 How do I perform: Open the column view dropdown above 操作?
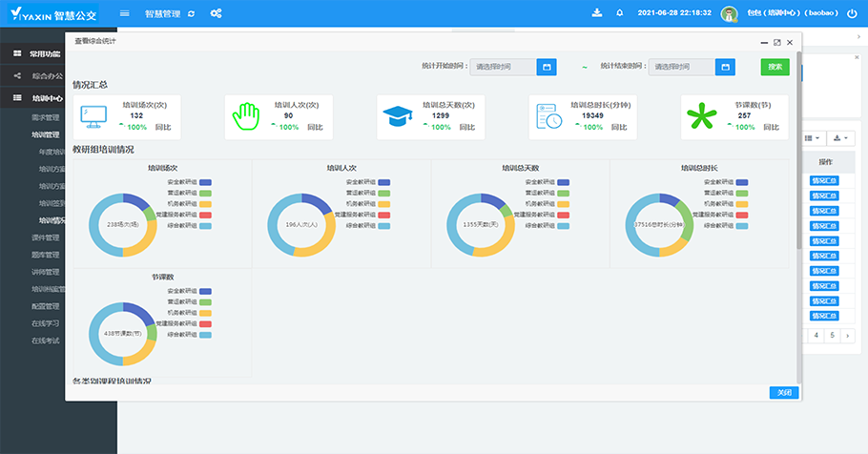point(814,138)
